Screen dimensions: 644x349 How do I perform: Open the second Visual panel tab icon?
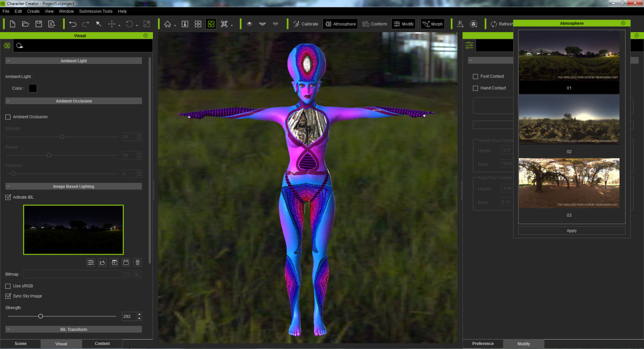pyautogui.click(x=20, y=45)
